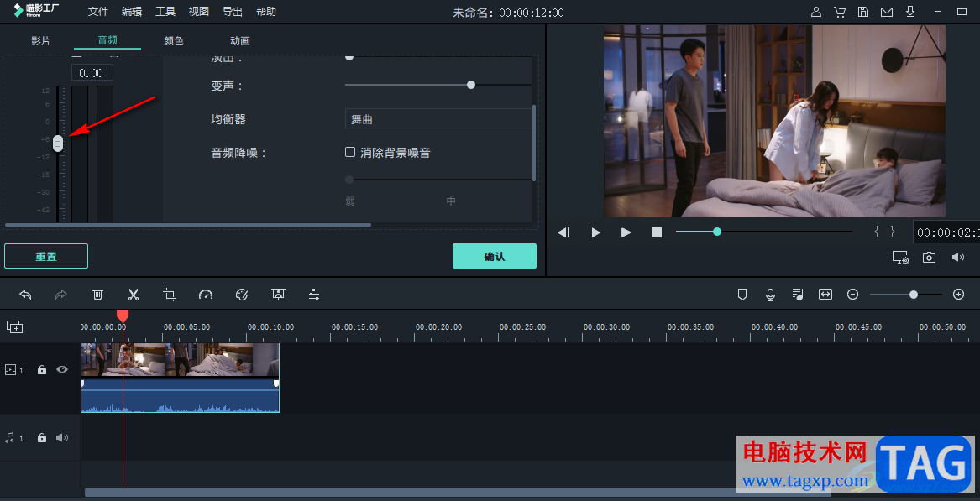Image resolution: width=980 pixels, height=501 pixels.
Task: Switch to the 颜色 tab
Action: (x=174, y=40)
